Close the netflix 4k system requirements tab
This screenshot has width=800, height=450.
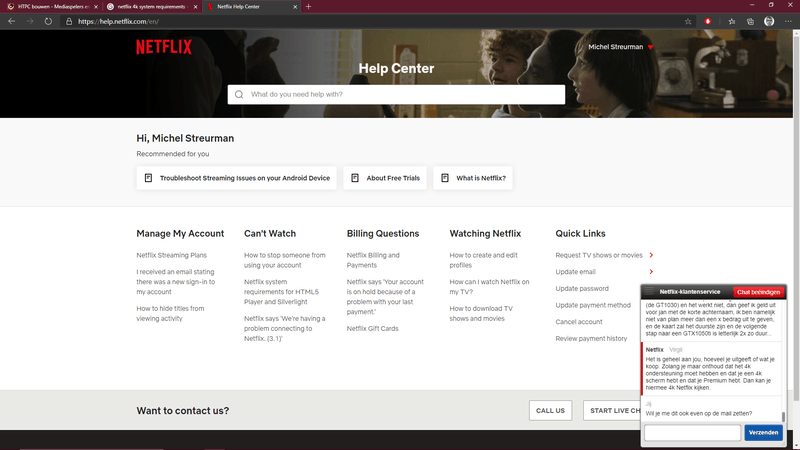coord(195,7)
